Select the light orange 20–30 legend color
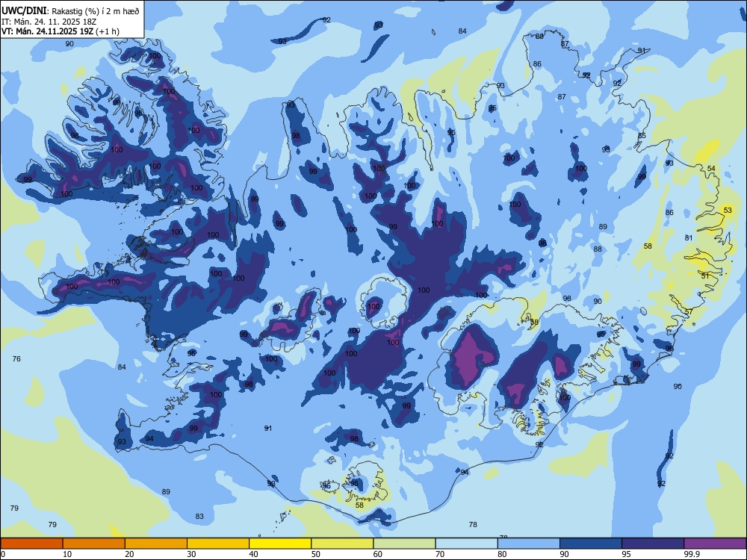The image size is (747, 560). point(156,544)
